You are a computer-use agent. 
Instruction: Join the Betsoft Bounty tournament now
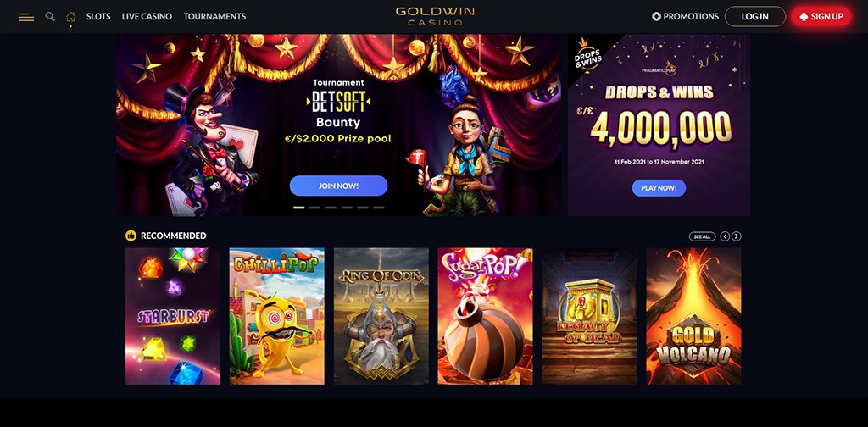click(x=338, y=186)
